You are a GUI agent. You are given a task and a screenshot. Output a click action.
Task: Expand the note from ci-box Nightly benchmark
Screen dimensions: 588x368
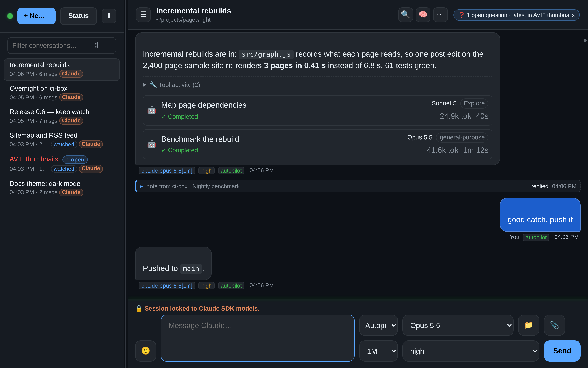pyautogui.click(x=358, y=186)
